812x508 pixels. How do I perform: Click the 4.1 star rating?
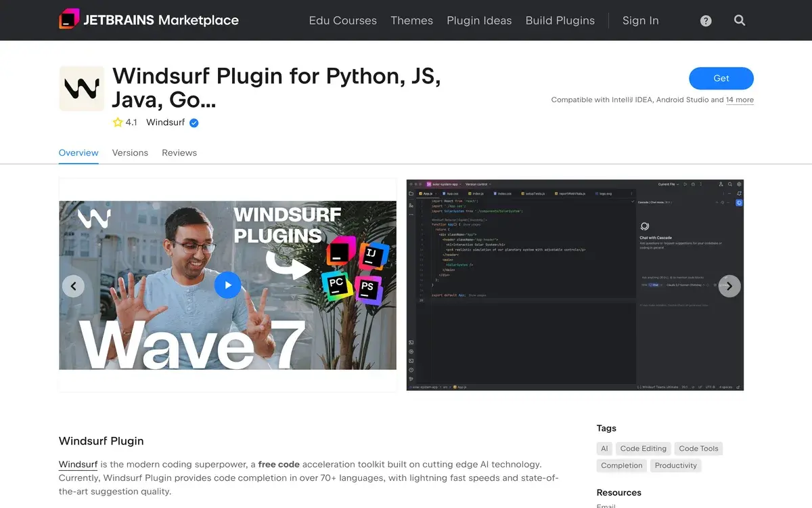pos(125,123)
